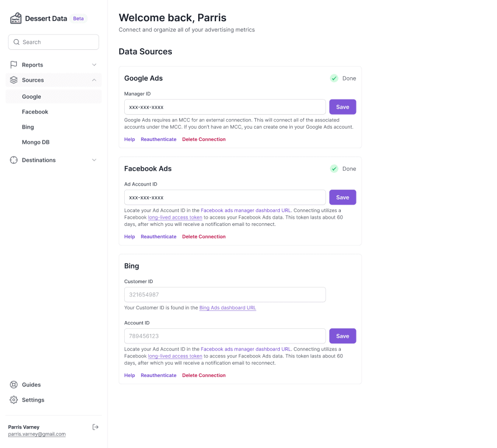Screen dimensions: 497x448
Task: Save the Google Ads Manager ID
Action: [x=343, y=107]
